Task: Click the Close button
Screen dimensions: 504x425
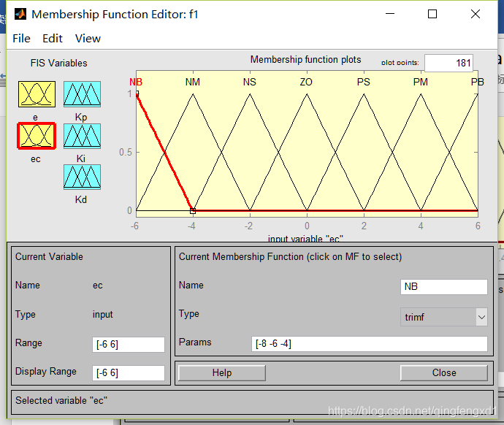Action: [444, 373]
